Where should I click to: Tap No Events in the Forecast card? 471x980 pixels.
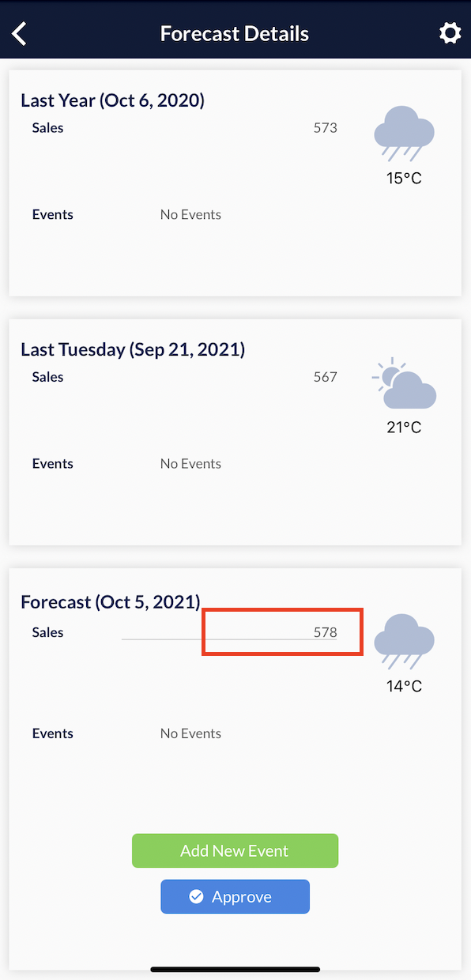pos(190,733)
